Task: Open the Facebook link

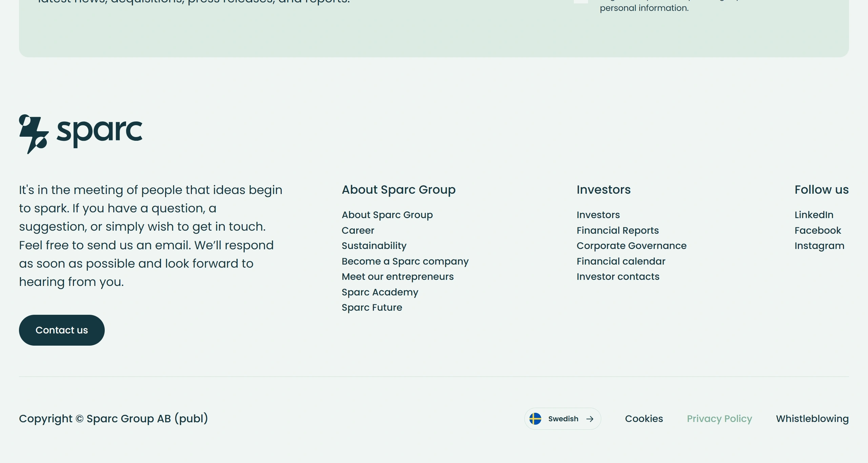Action: coord(817,230)
